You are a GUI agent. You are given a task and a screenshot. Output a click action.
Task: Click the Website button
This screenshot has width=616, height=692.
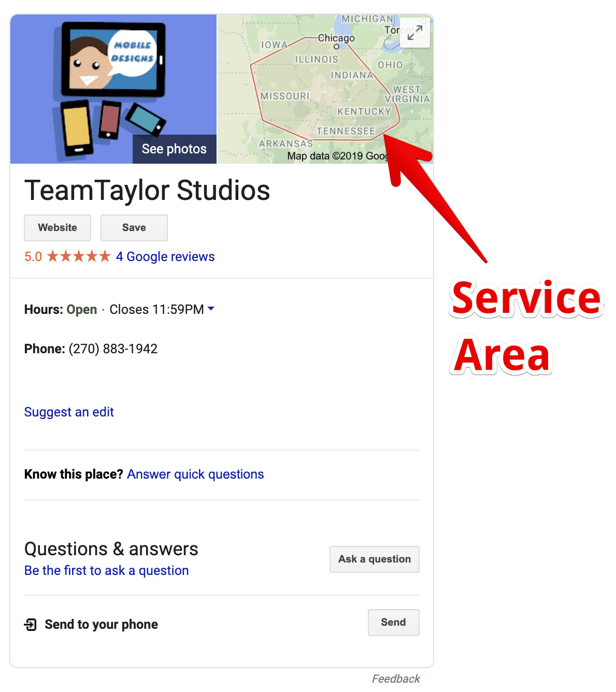58,228
